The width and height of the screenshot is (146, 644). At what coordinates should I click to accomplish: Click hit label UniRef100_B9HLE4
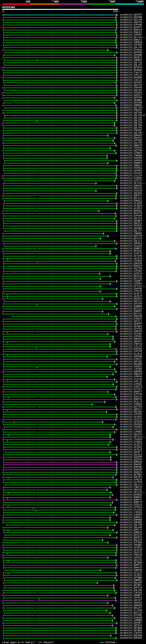click(x=131, y=30)
